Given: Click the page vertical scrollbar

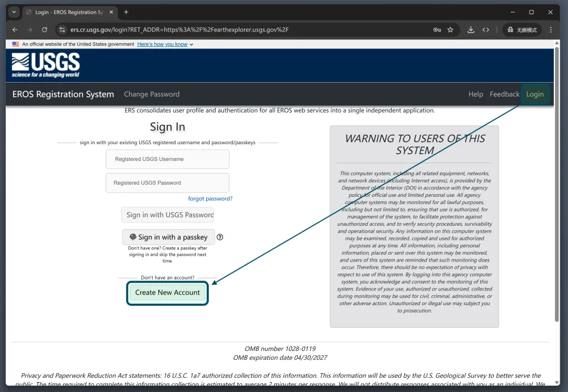Looking at the screenshot, I should point(557,183).
